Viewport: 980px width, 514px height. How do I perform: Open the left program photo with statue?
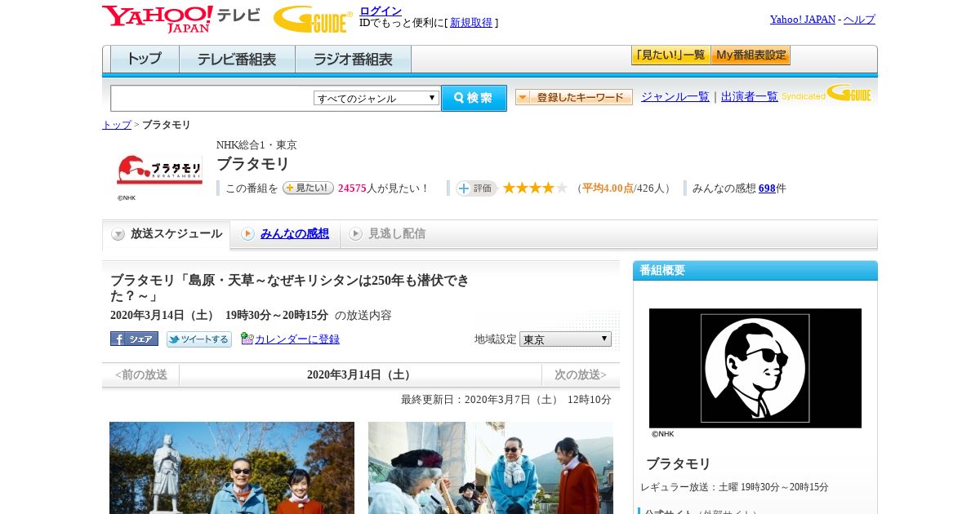(x=232, y=467)
